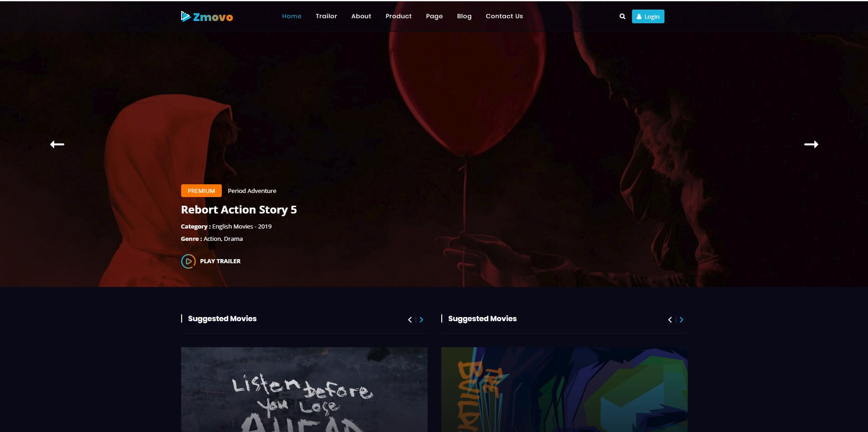Click the Period Adventure label
The image size is (868, 432).
(252, 191)
